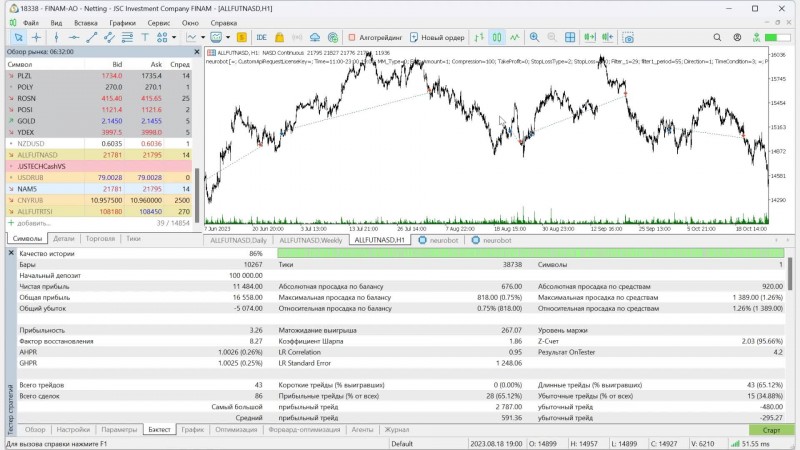
Task: Toggle chart shift from right border
Action: click(607, 37)
